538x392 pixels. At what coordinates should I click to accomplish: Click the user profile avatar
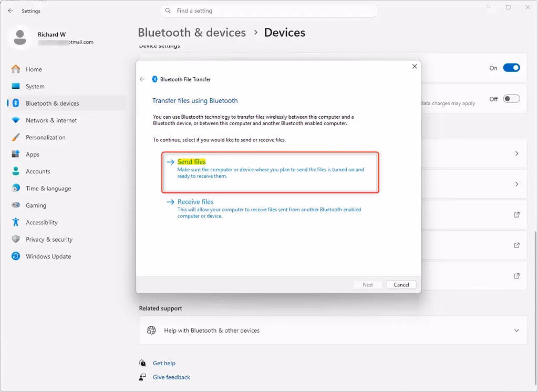coord(20,37)
